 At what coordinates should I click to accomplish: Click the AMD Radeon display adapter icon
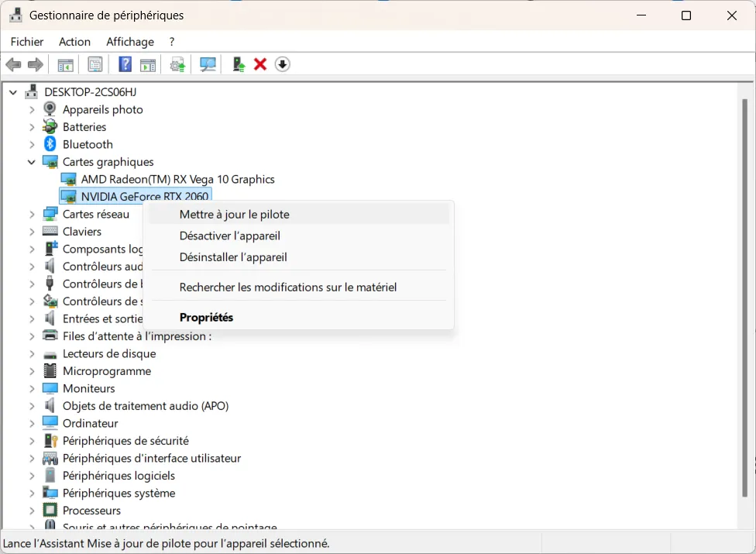(x=68, y=179)
